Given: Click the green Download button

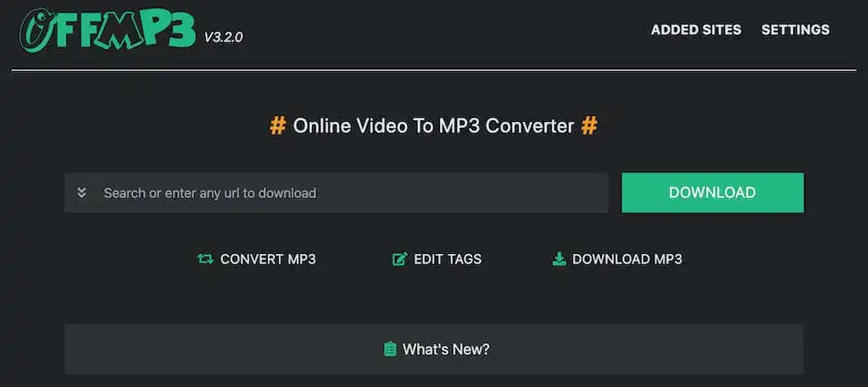Looking at the screenshot, I should [712, 192].
